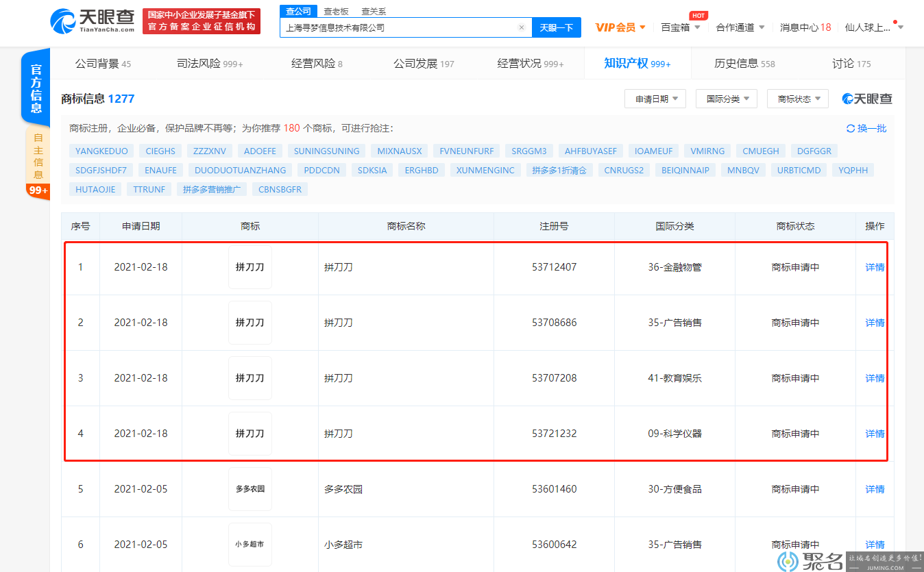Open the 国际分类 filter dropdown
This screenshot has height=572, width=924.
[x=727, y=99]
